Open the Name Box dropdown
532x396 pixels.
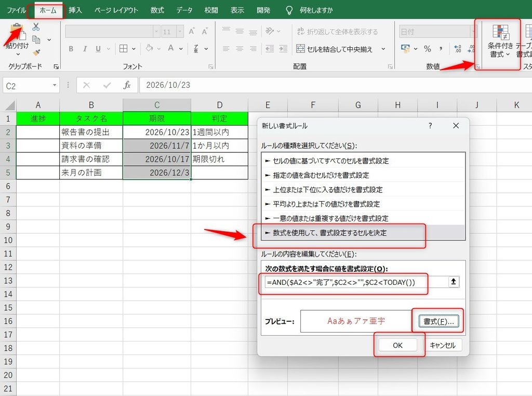[x=54, y=85]
